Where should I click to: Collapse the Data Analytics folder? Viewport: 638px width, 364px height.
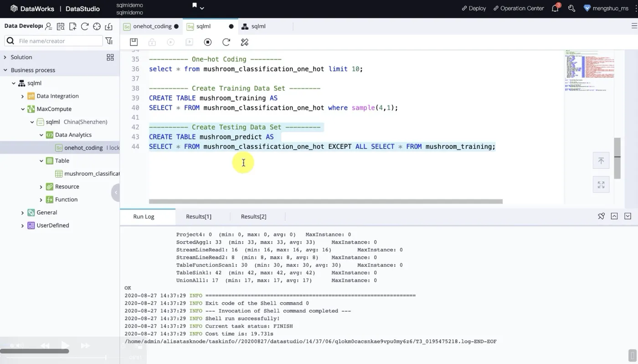click(x=41, y=135)
